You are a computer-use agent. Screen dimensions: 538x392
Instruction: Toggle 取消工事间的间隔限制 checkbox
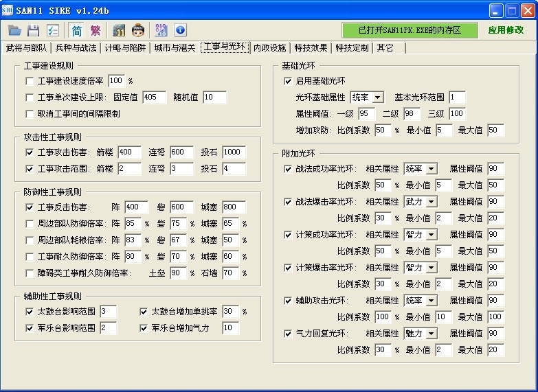click(x=30, y=114)
